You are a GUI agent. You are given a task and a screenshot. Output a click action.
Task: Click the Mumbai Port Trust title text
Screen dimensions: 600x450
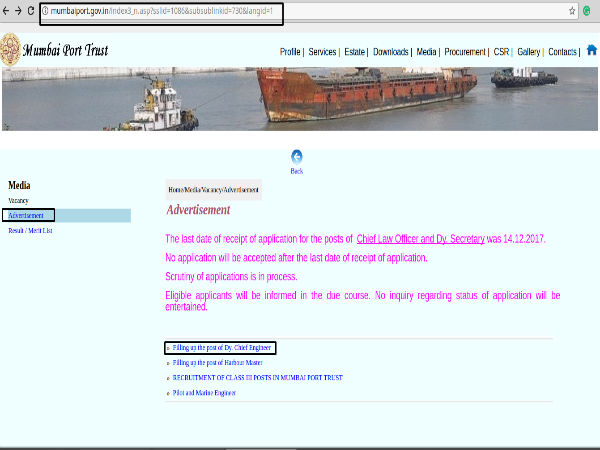tap(65, 51)
